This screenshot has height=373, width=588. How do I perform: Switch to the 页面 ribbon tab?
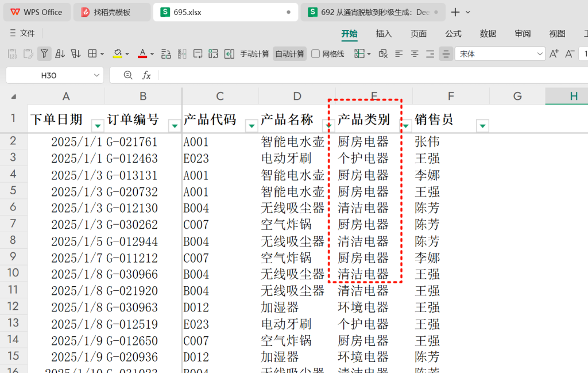click(419, 34)
